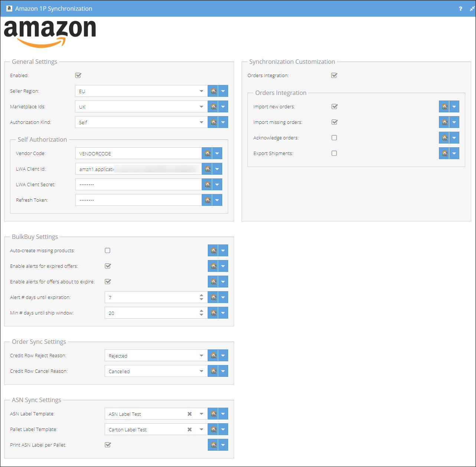Click house icon for Auto-create missing products
Screen dimensions: 476x467
pos(213,250)
